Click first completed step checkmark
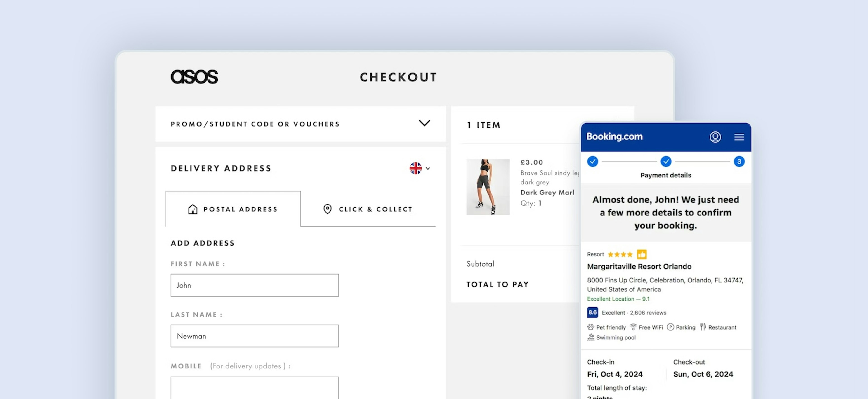Image resolution: width=868 pixels, height=399 pixels. click(x=592, y=162)
